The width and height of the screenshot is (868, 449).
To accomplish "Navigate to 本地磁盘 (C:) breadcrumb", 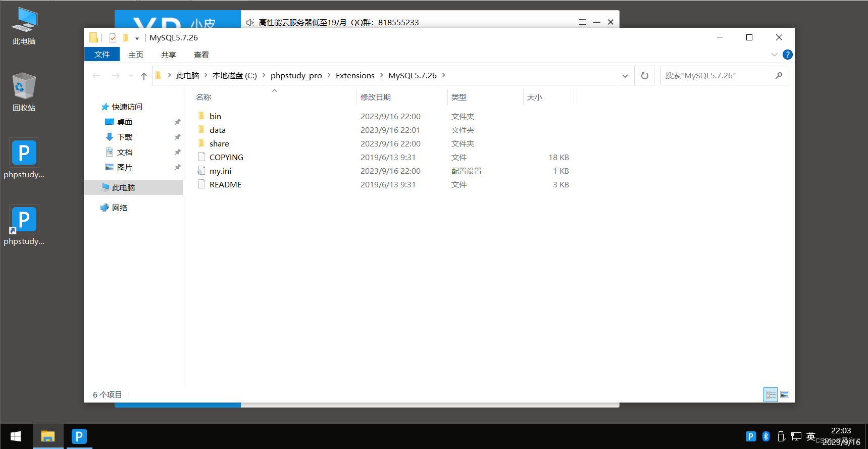I will pyautogui.click(x=235, y=75).
